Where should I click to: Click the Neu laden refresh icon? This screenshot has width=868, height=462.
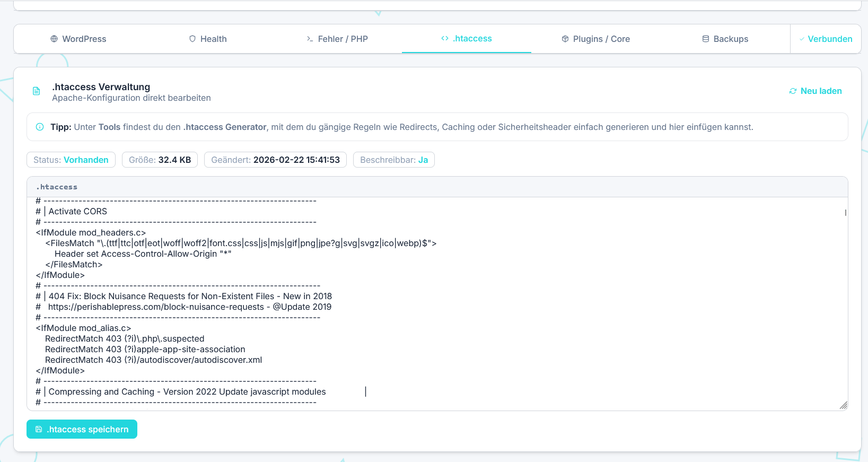coord(793,91)
